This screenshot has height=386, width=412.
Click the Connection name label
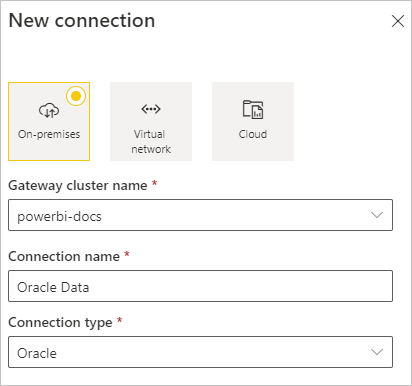pos(64,257)
